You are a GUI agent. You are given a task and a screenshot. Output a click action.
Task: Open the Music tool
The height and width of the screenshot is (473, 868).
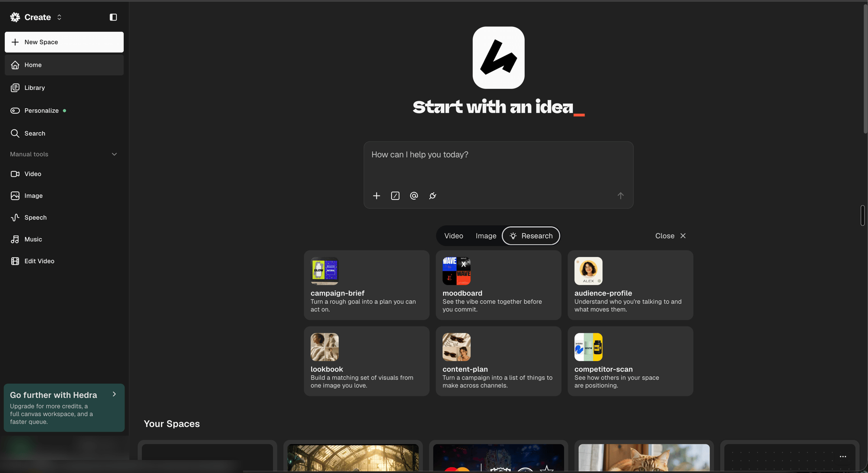[64, 239]
